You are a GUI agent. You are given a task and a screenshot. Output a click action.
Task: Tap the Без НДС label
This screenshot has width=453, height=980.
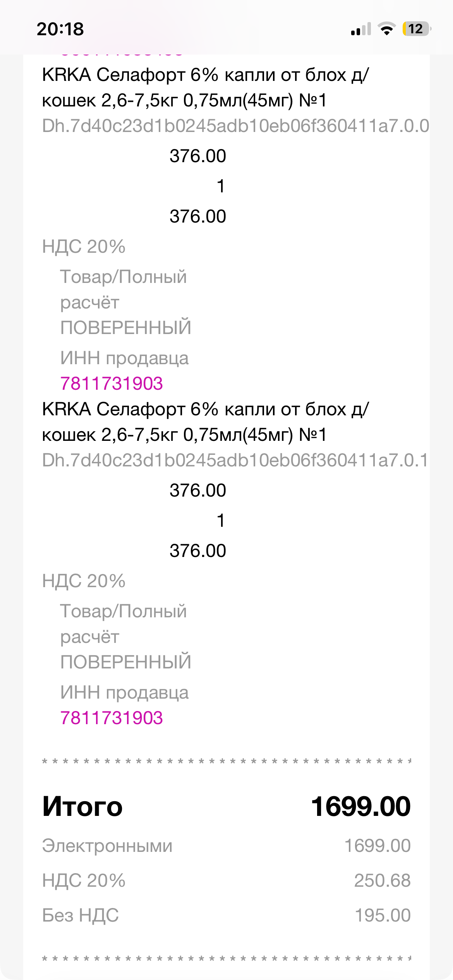click(x=81, y=915)
